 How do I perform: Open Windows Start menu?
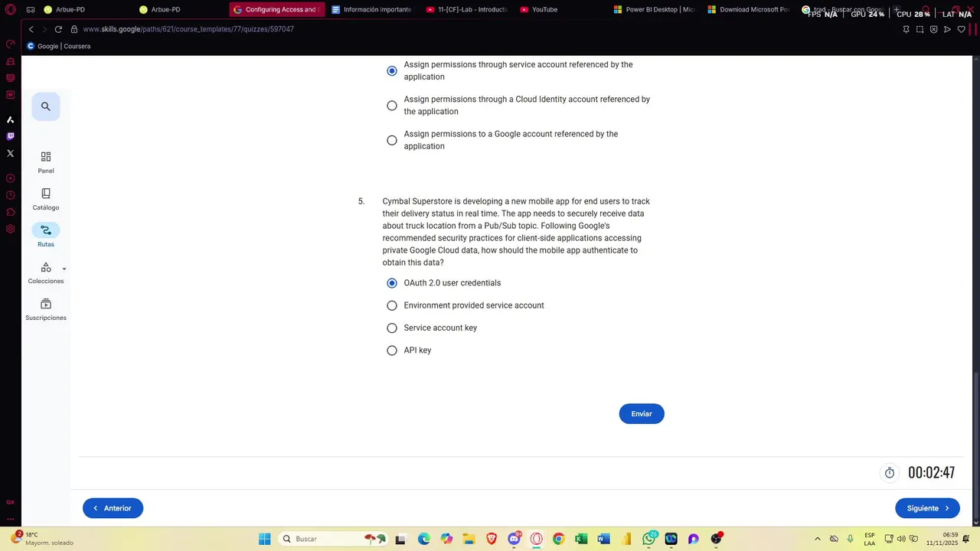(x=264, y=539)
